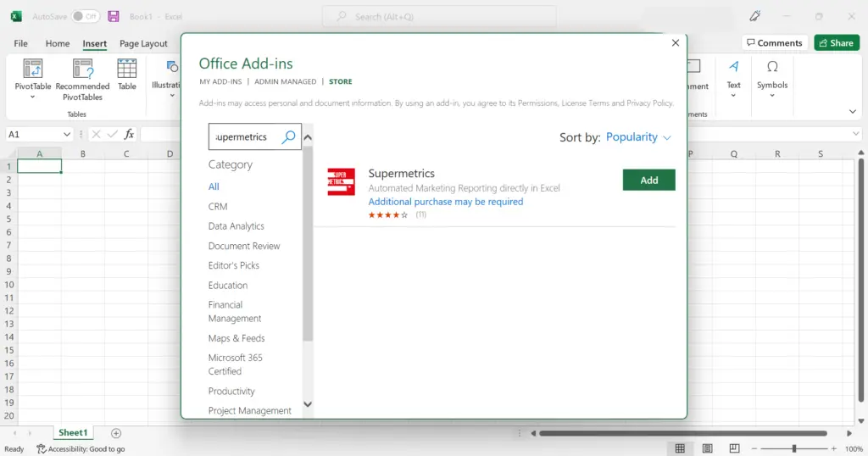Open the File tab
The width and height of the screenshot is (868, 456).
(x=20, y=43)
